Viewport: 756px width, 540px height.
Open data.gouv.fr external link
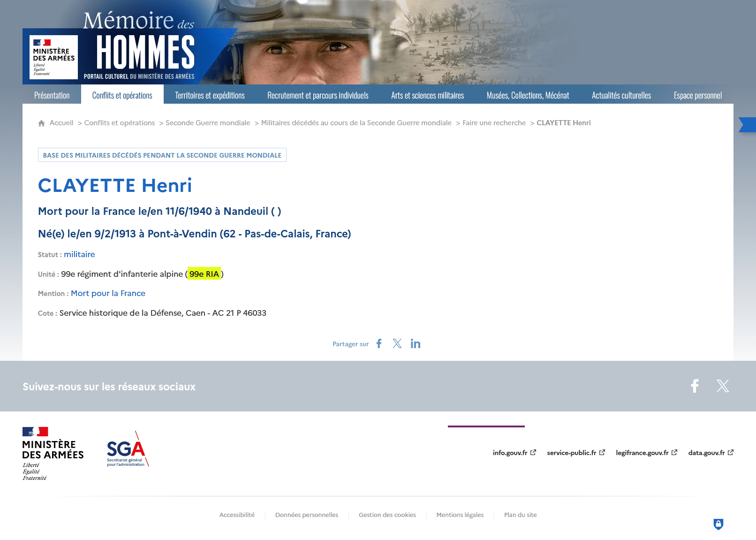pos(711,453)
